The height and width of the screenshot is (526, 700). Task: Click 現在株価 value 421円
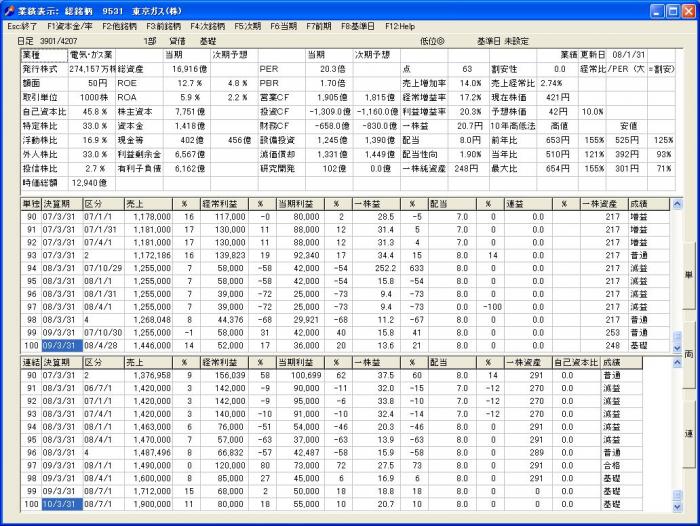[558, 97]
